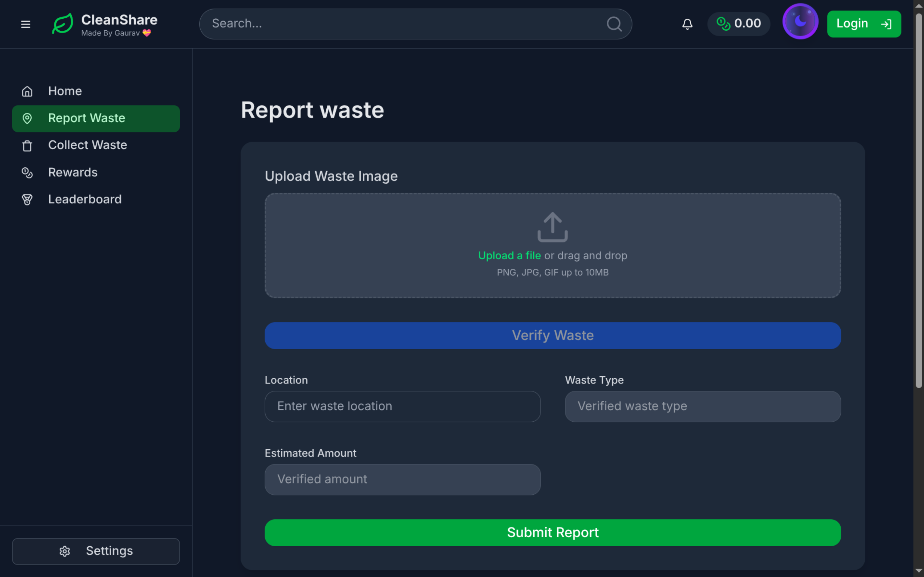Image resolution: width=924 pixels, height=577 pixels.
Task: Click Settings gear icon
Action: pyautogui.click(x=65, y=551)
